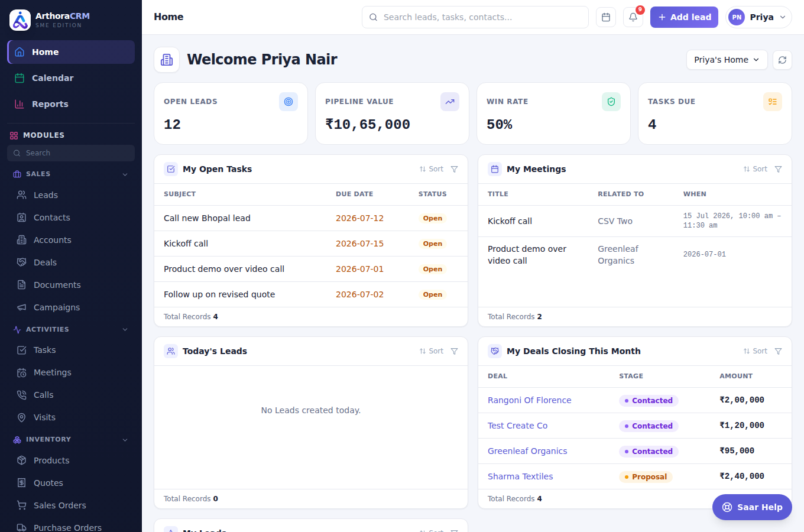Open the Rangoni Of Florence deal
This screenshot has width=804, height=532.
pos(530,400)
